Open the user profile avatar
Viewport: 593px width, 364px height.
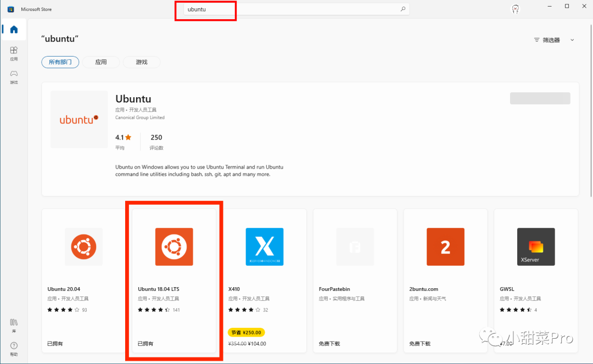pos(515,9)
